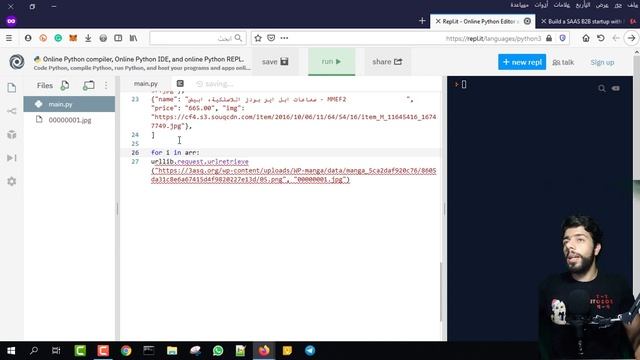Open the أدوات menu

pyautogui.click(x=541, y=5)
